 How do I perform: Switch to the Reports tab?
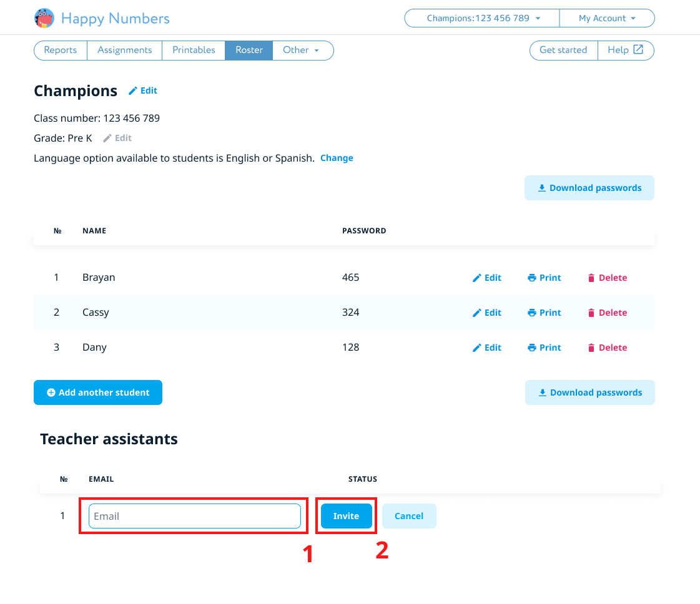point(61,50)
